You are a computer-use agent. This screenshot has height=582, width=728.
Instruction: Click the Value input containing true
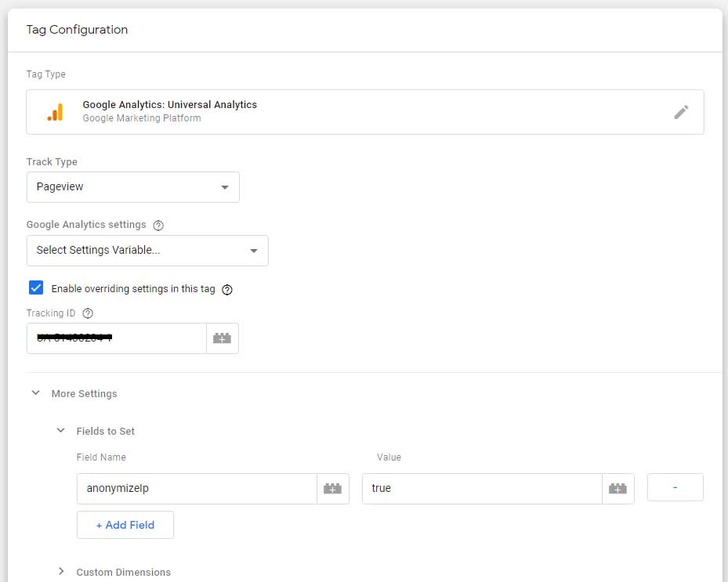click(x=481, y=489)
